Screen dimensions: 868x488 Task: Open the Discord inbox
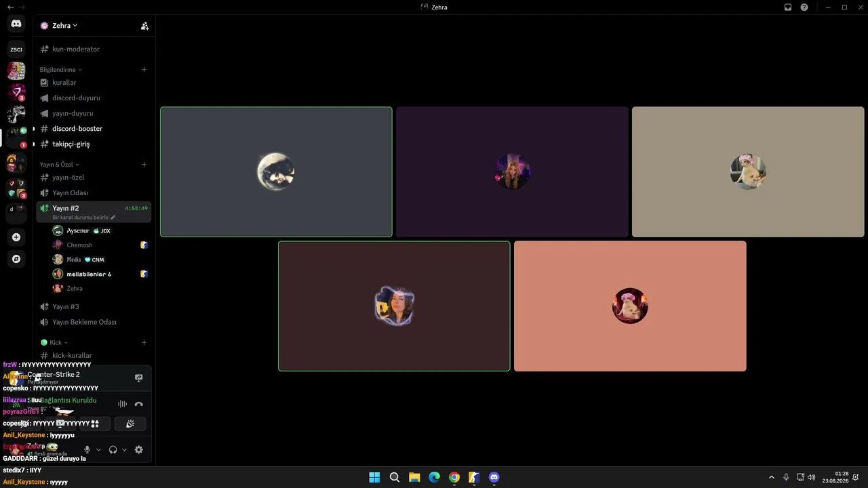tap(788, 7)
